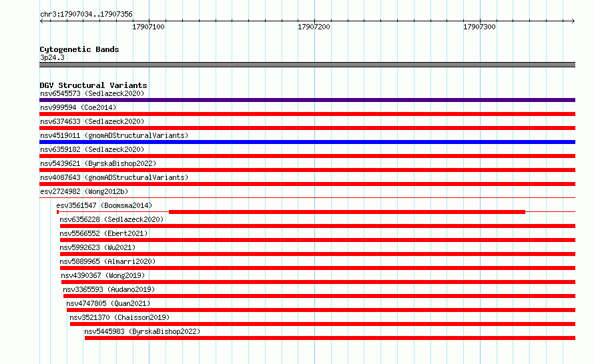Image resolution: width=594 pixels, height=364 pixels.
Task: Click the red nsv3365593 variant bar
Action: (319, 296)
